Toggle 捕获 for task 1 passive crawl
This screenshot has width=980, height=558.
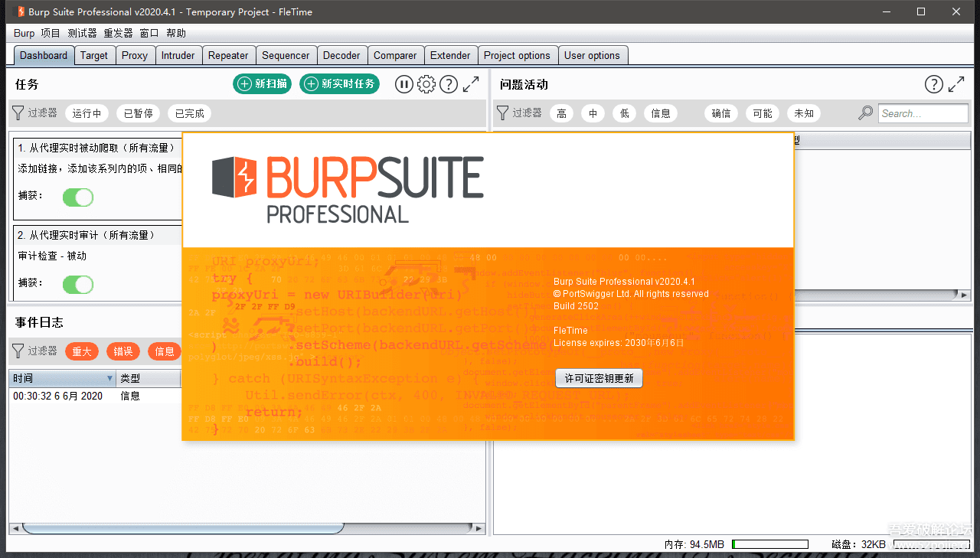[x=78, y=197]
